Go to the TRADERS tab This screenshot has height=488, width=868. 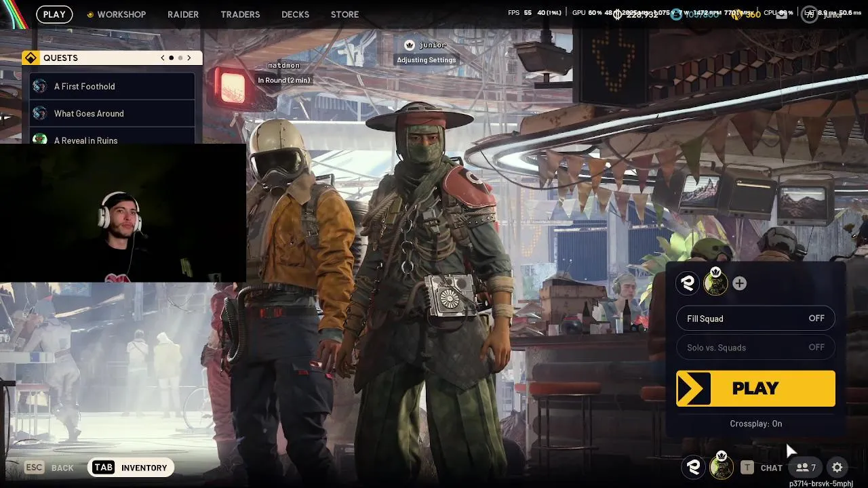(x=240, y=14)
